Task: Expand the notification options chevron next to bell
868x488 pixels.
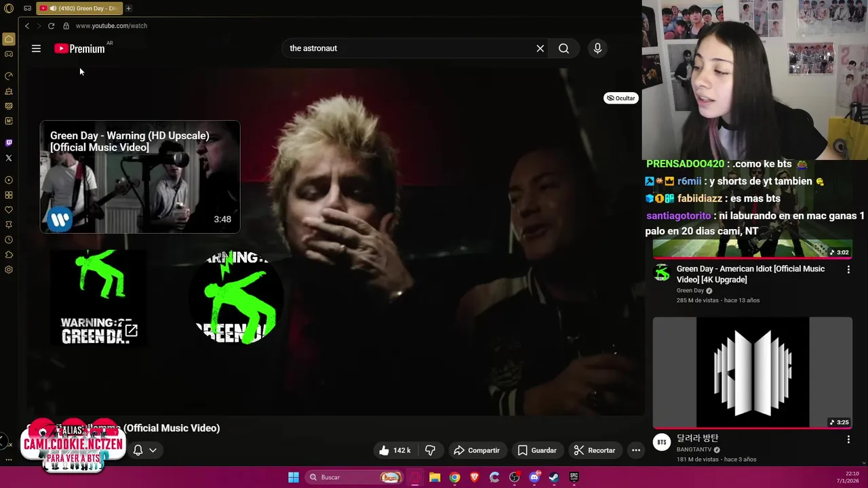Action: click(153, 450)
